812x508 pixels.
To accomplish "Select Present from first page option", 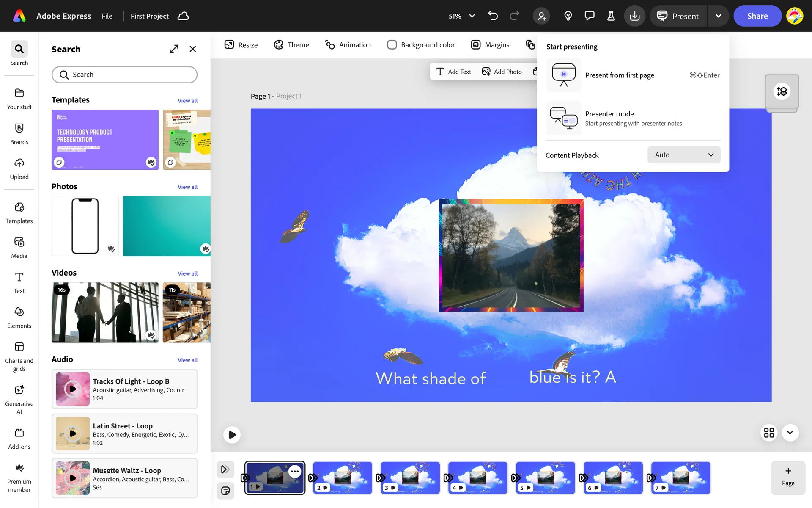I will [619, 75].
